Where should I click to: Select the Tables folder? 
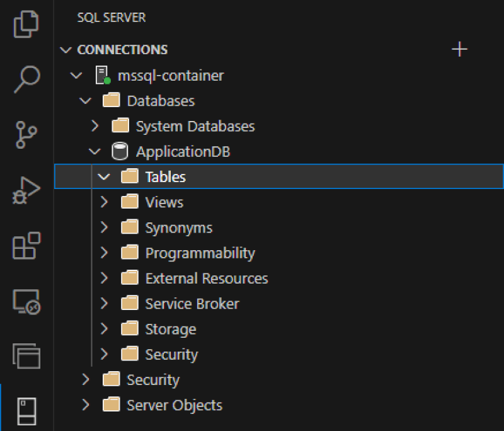(x=165, y=177)
